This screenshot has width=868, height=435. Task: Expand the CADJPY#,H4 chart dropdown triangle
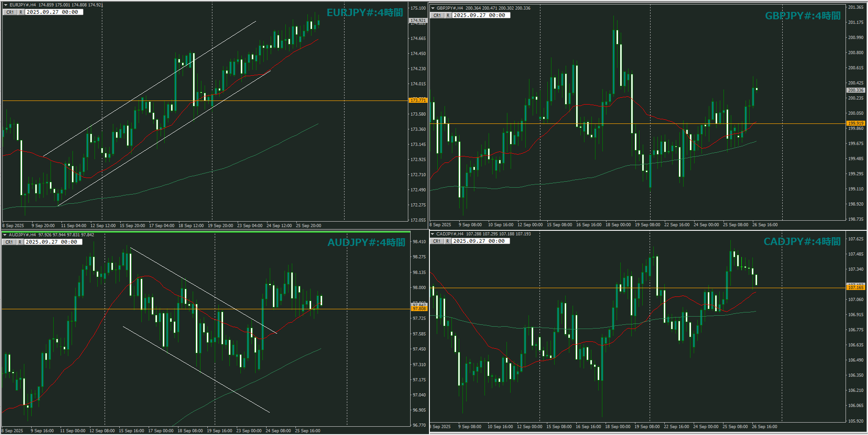[x=433, y=234]
